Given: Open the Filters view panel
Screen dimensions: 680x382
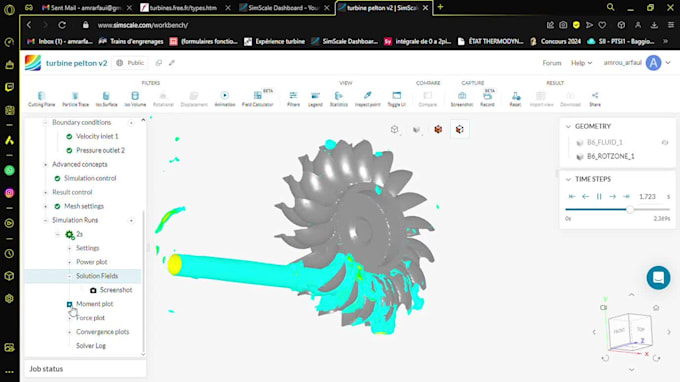Looking at the screenshot, I should pos(293,99).
